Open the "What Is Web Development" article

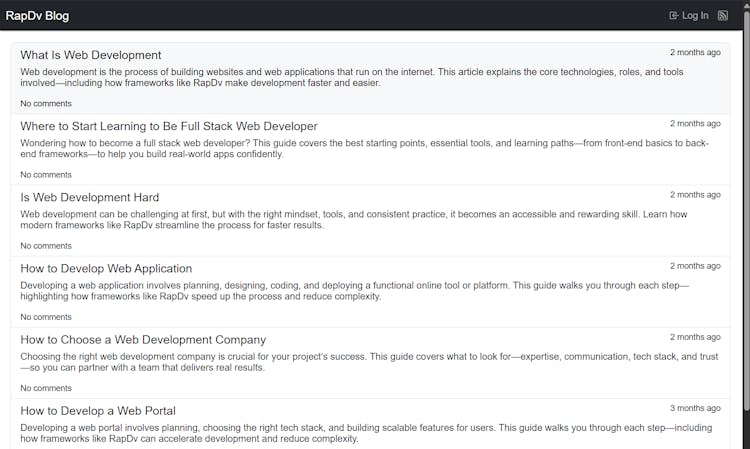click(91, 55)
